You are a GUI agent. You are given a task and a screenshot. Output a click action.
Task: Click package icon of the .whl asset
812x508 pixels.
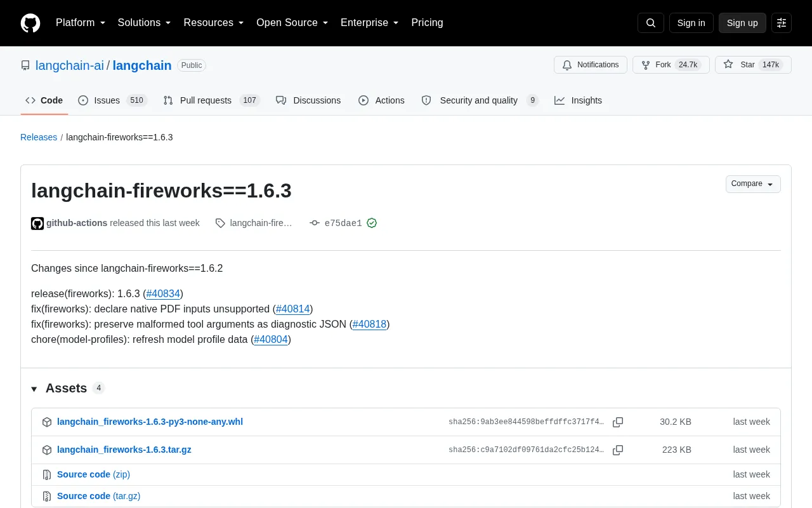pyautogui.click(x=47, y=422)
